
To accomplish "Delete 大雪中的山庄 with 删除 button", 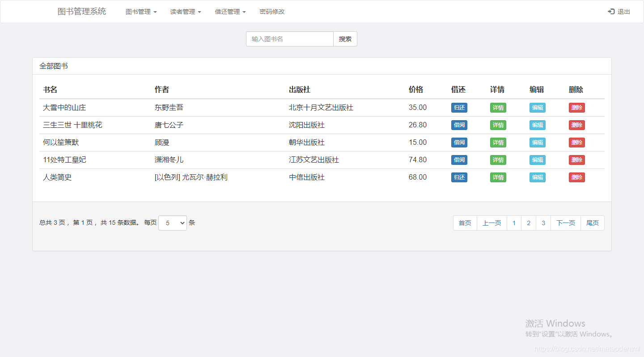I will point(577,108).
